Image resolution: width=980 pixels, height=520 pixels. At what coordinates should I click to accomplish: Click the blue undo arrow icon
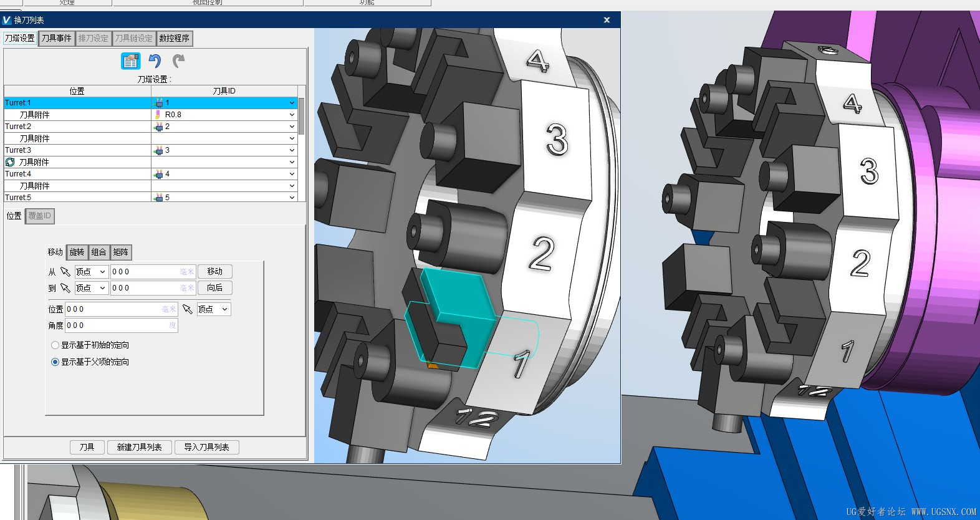[155, 61]
